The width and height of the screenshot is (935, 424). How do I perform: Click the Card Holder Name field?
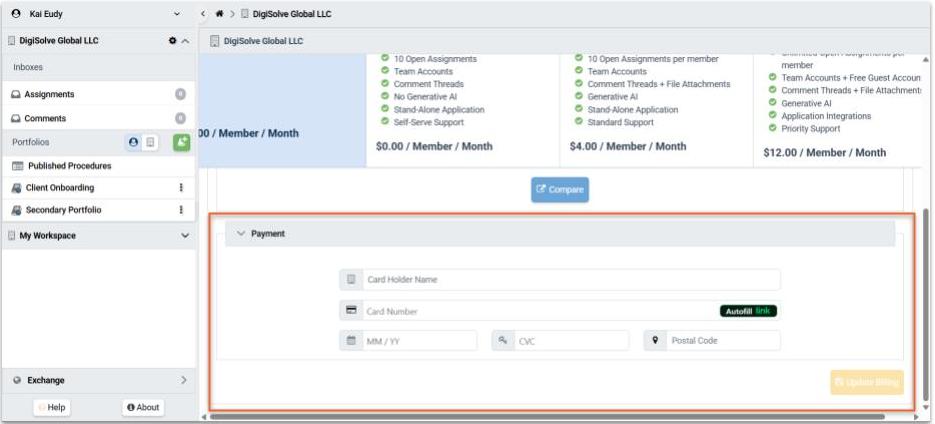570,280
